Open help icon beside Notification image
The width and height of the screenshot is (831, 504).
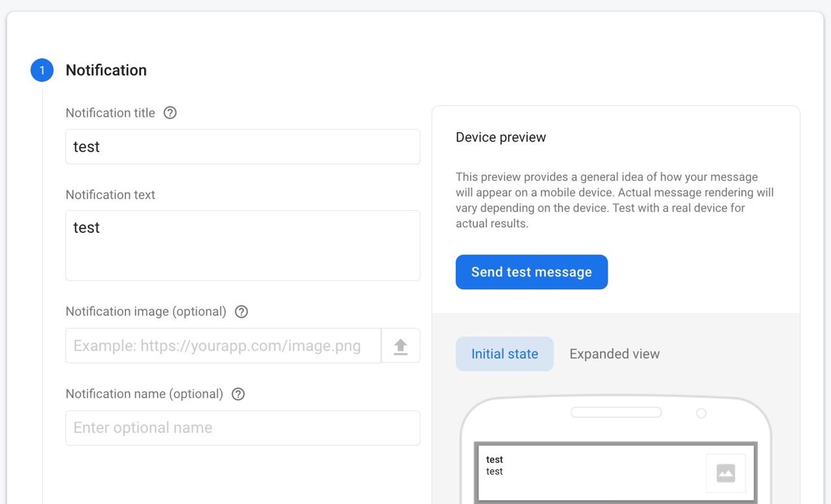point(242,311)
